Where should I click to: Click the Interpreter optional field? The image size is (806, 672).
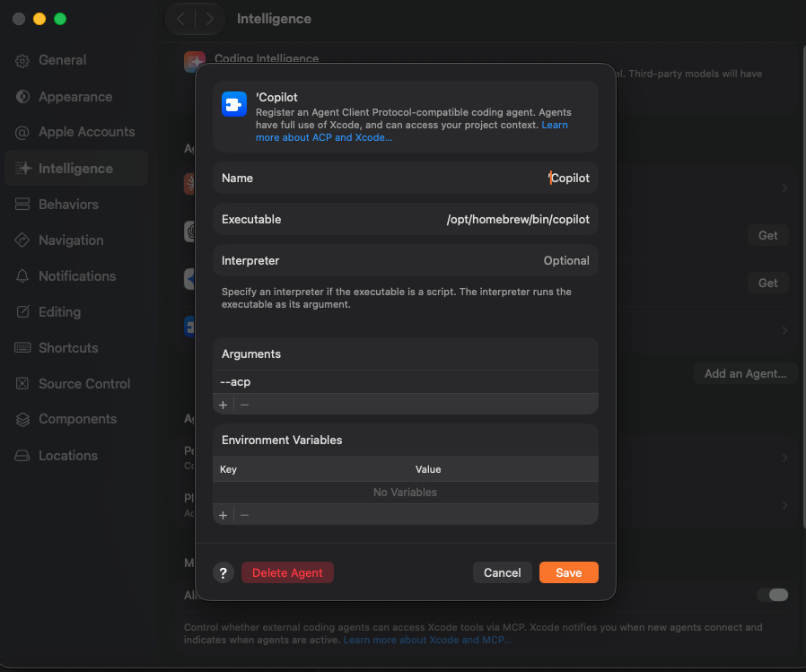[406, 260]
